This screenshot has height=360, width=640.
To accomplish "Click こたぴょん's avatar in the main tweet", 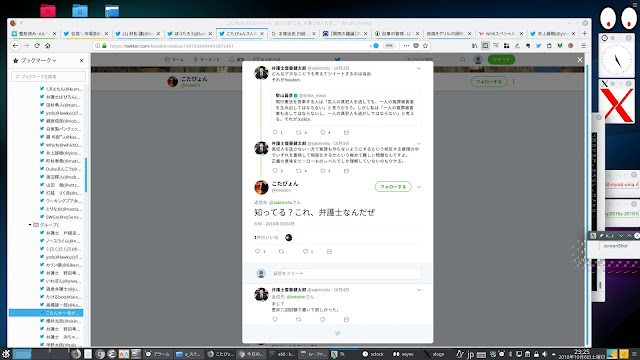I will (261, 187).
